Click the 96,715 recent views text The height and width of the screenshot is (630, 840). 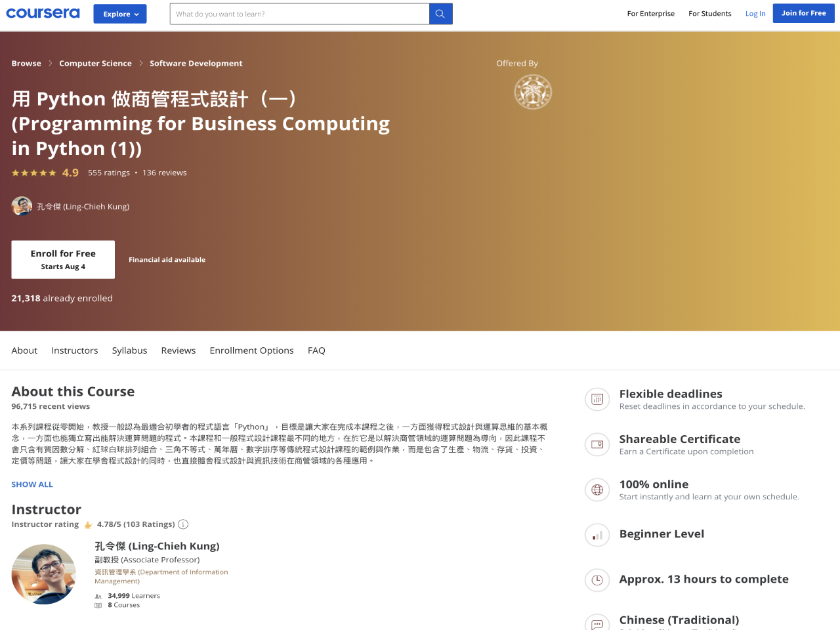click(51, 407)
